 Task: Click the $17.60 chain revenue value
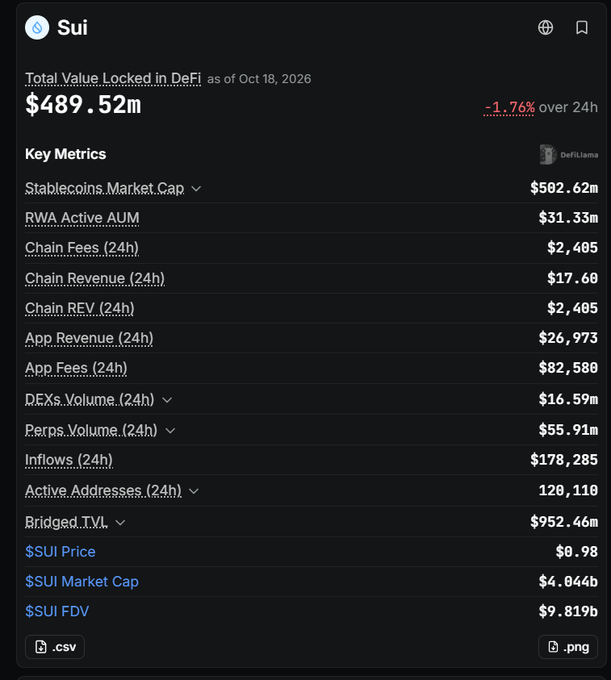click(572, 278)
